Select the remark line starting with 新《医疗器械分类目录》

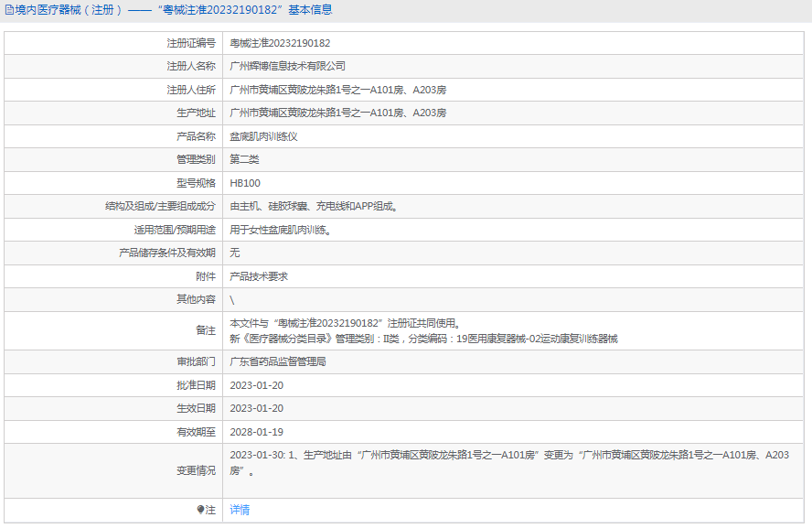click(423, 339)
